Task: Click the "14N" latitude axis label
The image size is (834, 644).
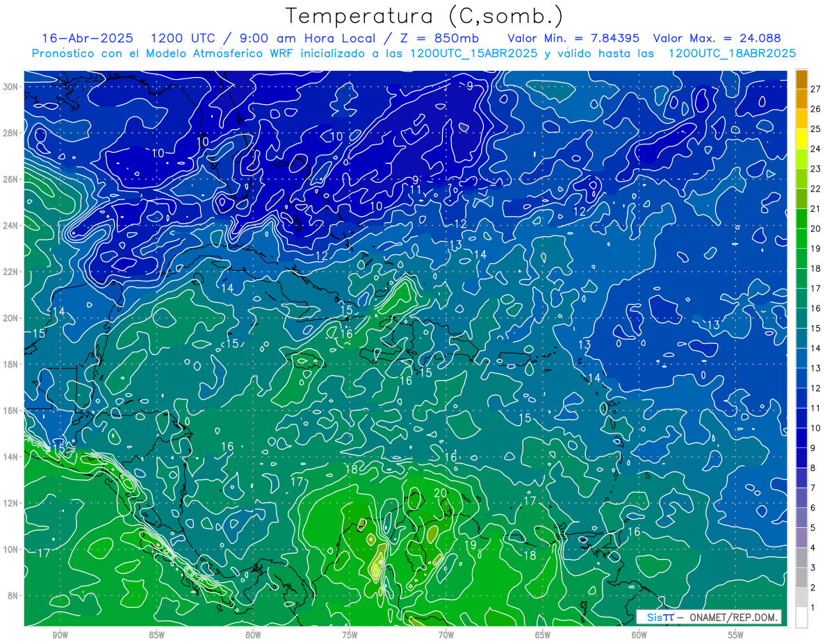Action: 10,457
